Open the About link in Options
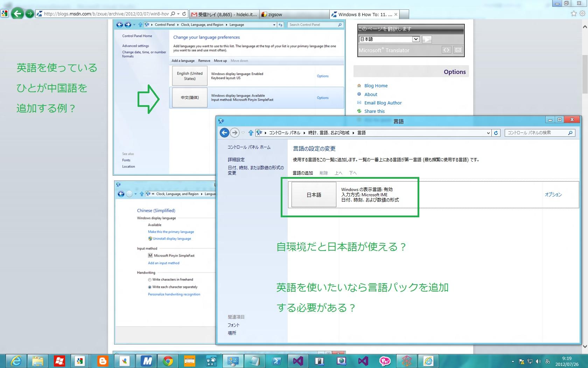Screen dimensions: 588x368 click(371, 95)
